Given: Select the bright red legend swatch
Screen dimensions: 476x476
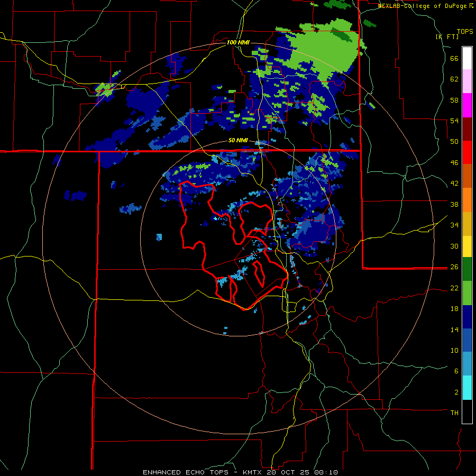Looking at the screenshot, I should tap(467, 152).
